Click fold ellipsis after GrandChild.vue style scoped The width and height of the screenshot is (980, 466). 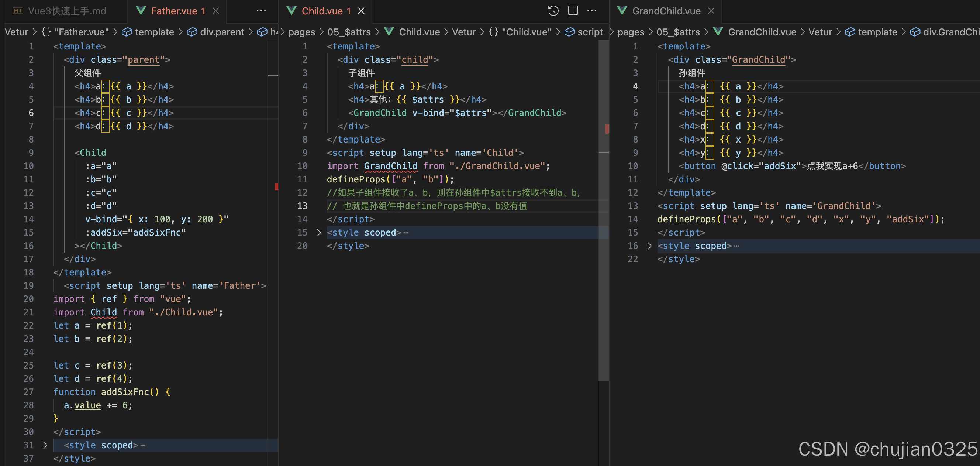(x=736, y=246)
